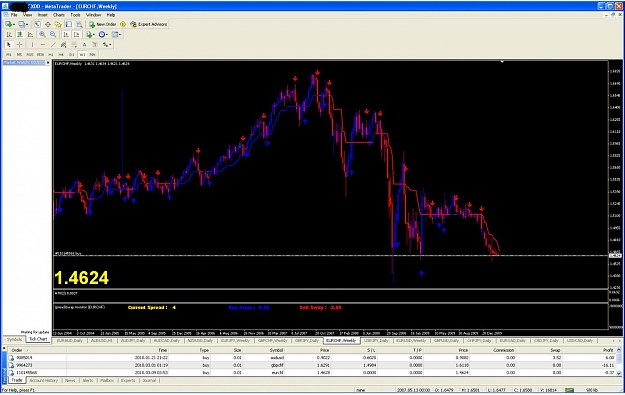Switch chart to bar chart mode
Image resolution: width=625 pixels, height=395 pixels.
pos(9,34)
